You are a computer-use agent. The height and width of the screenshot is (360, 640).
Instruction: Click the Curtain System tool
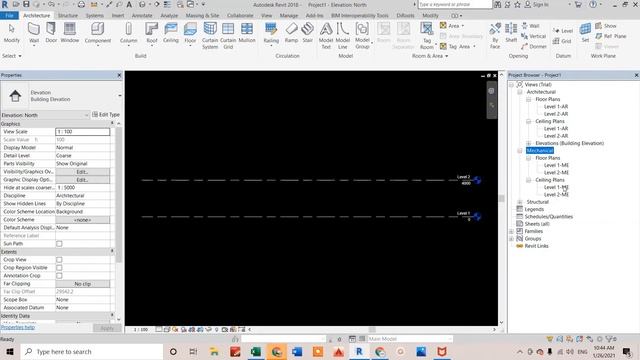point(210,36)
